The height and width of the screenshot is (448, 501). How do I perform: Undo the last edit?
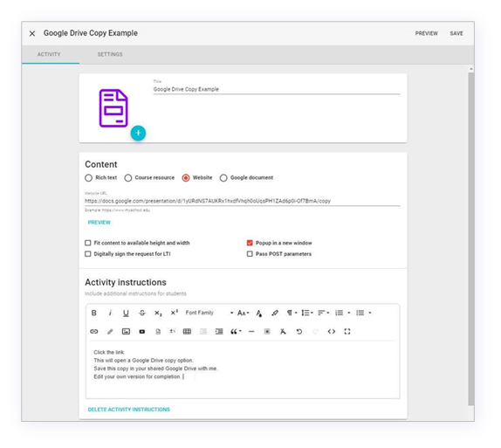(299, 331)
